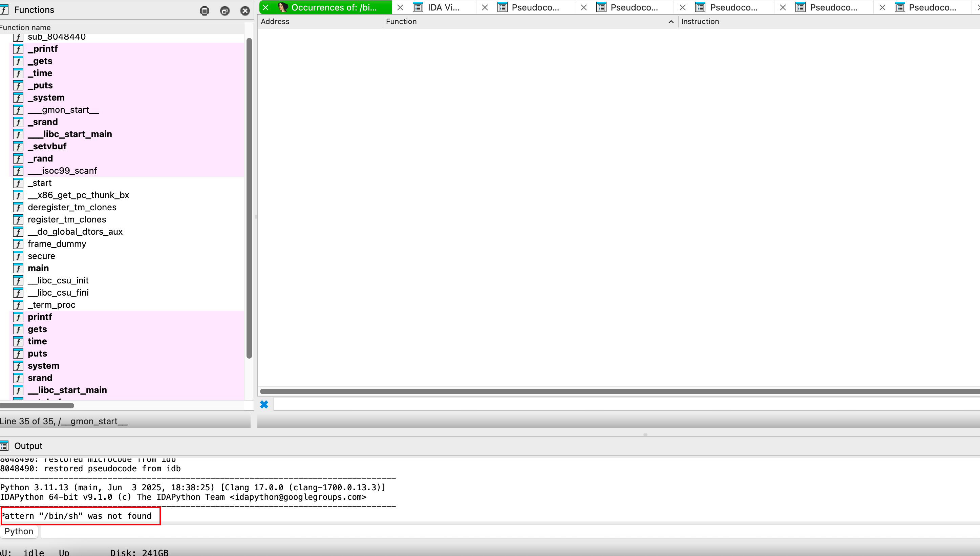Select the secure function entry
The image size is (980, 556).
tap(41, 256)
